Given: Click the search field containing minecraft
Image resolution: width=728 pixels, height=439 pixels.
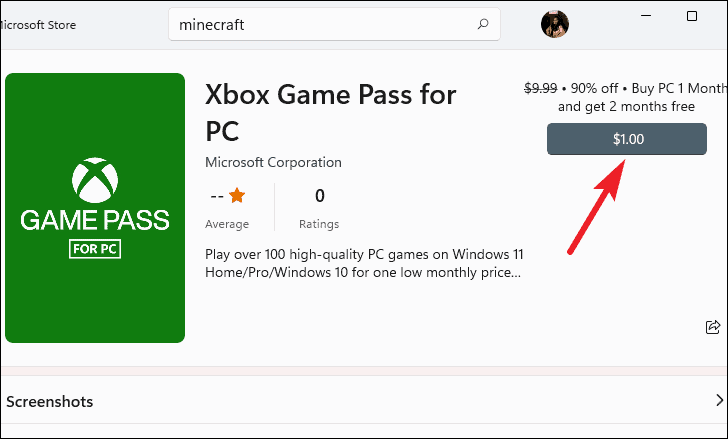Looking at the screenshot, I should (x=334, y=24).
